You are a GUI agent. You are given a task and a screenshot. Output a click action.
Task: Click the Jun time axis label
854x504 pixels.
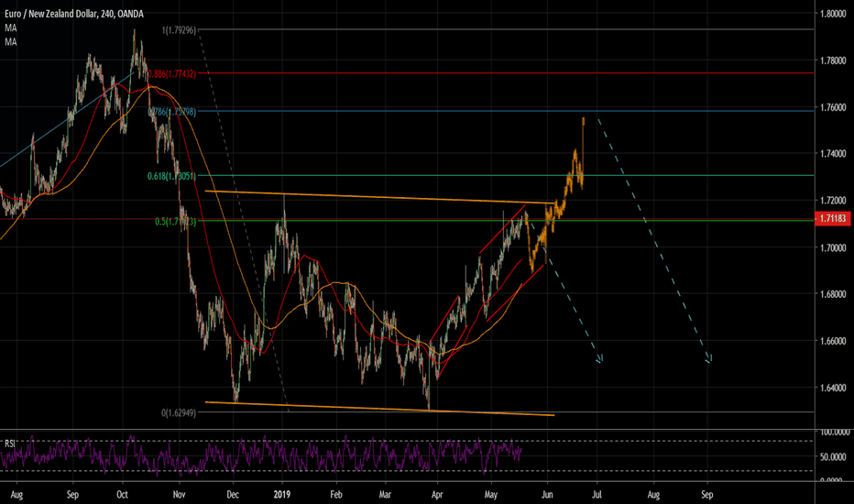[547, 495]
